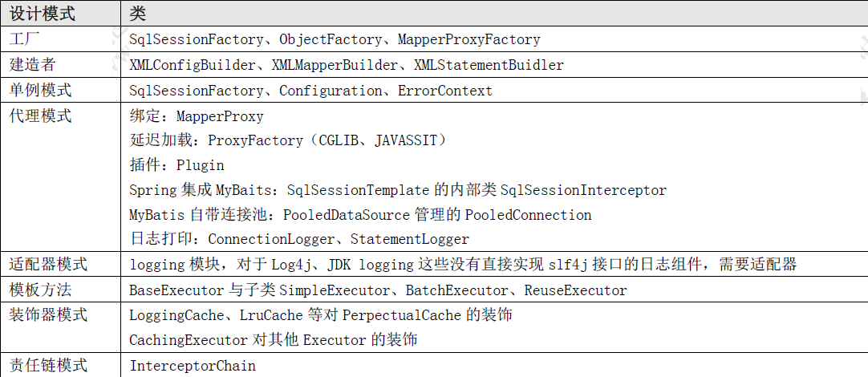This screenshot has width=868, height=377.
Task: Click StatementLogger in log printing line
Action: click(x=410, y=240)
